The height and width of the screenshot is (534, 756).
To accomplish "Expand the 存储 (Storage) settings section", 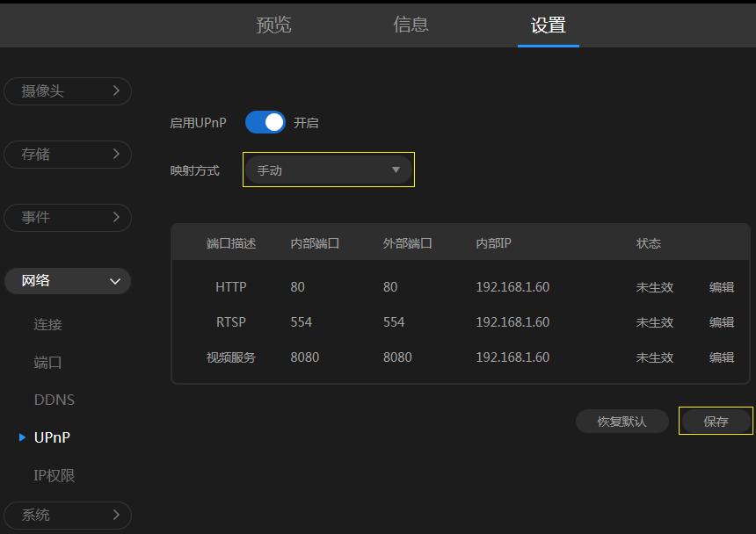I will (x=68, y=154).
